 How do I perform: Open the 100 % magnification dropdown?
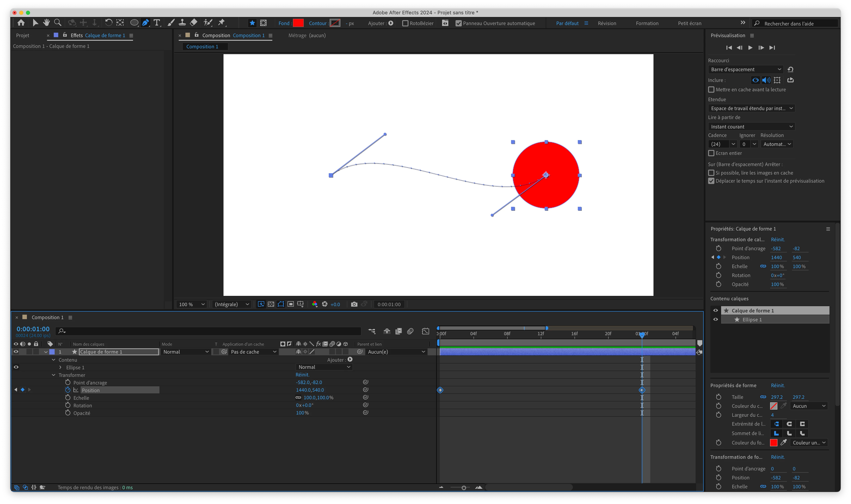click(192, 304)
